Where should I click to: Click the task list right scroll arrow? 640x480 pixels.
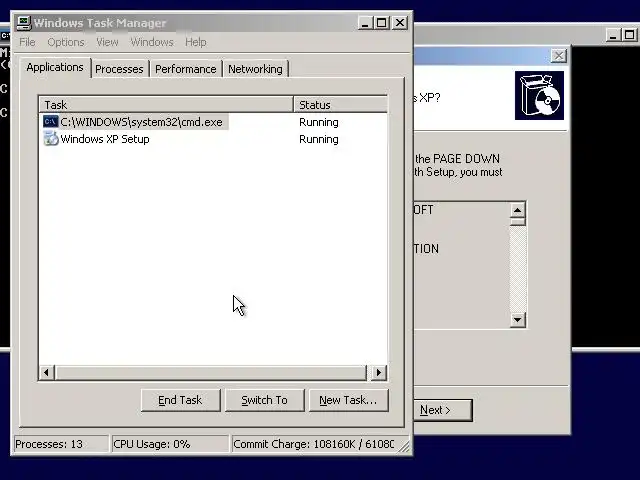pyautogui.click(x=378, y=372)
